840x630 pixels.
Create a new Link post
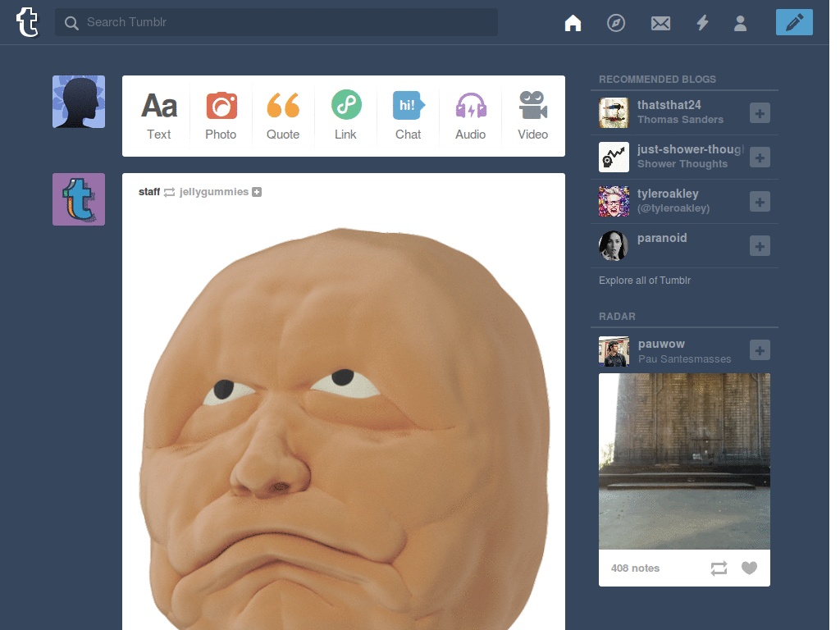345,116
